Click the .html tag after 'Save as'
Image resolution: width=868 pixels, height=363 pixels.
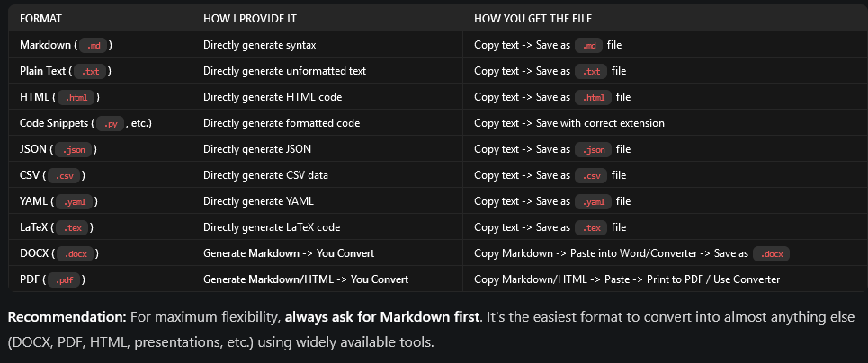[595, 97]
